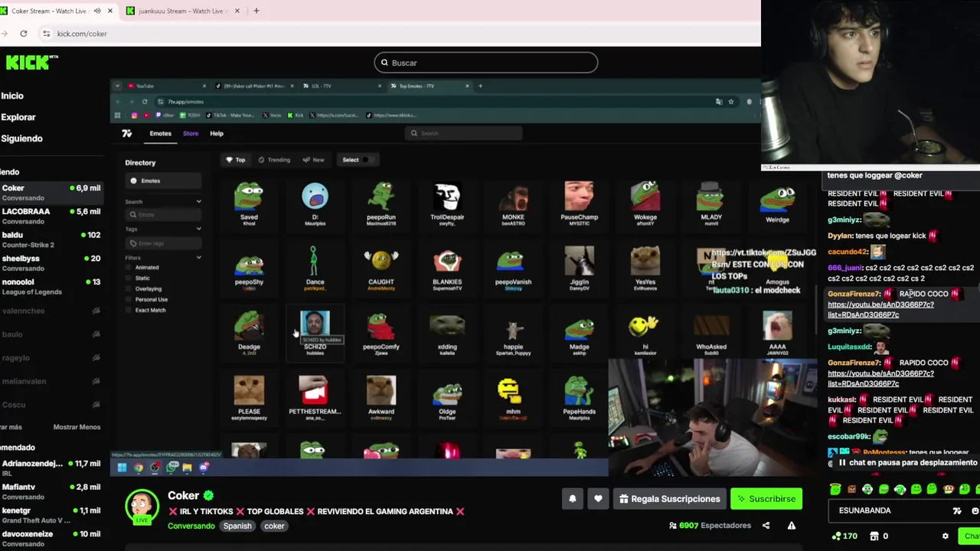Image resolution: width=980 pixels, height=551 pixels.
Task: Click the warning report icon under Suscribirse
Action: tap(792, 526)
